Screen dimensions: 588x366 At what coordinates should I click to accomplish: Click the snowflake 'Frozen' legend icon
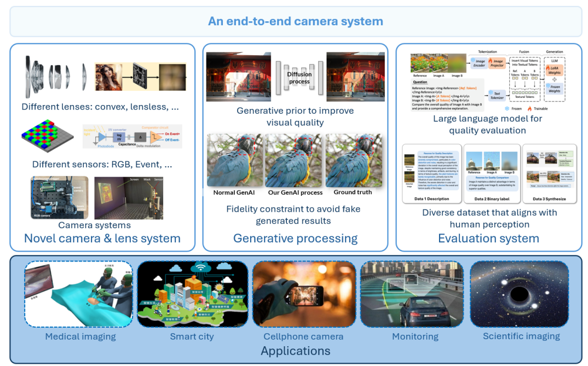click(x=507, y=109)
